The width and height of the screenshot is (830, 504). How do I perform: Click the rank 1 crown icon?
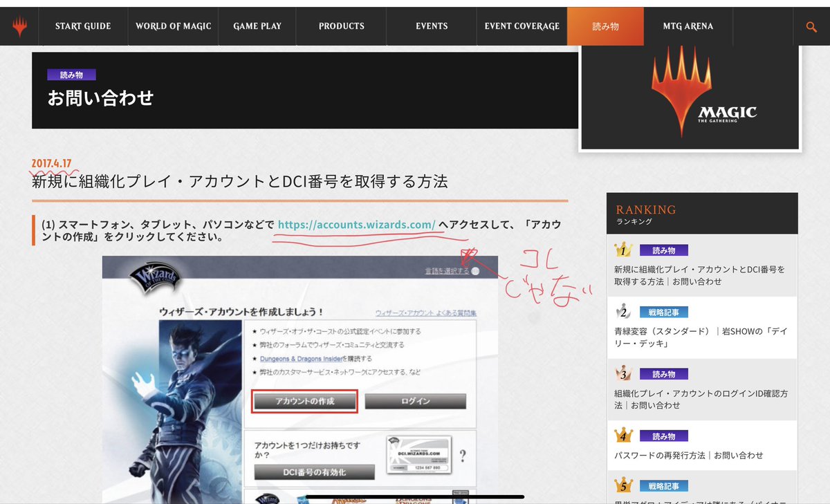coord(624,250)
